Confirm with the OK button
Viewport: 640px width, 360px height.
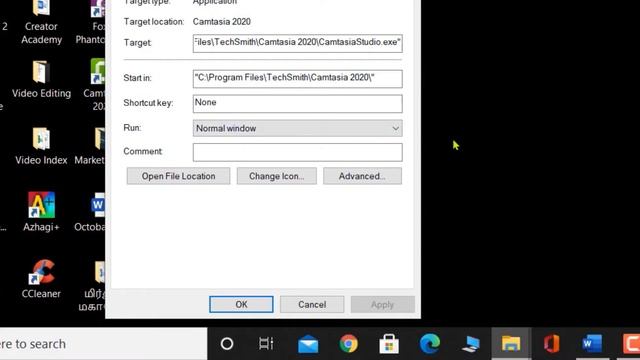click(x=241, y=304)
